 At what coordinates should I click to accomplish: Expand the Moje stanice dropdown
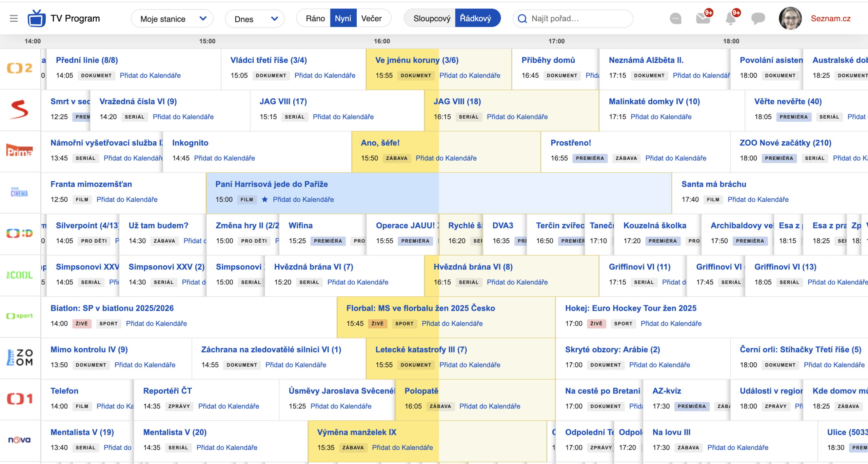tap(172, 19)
